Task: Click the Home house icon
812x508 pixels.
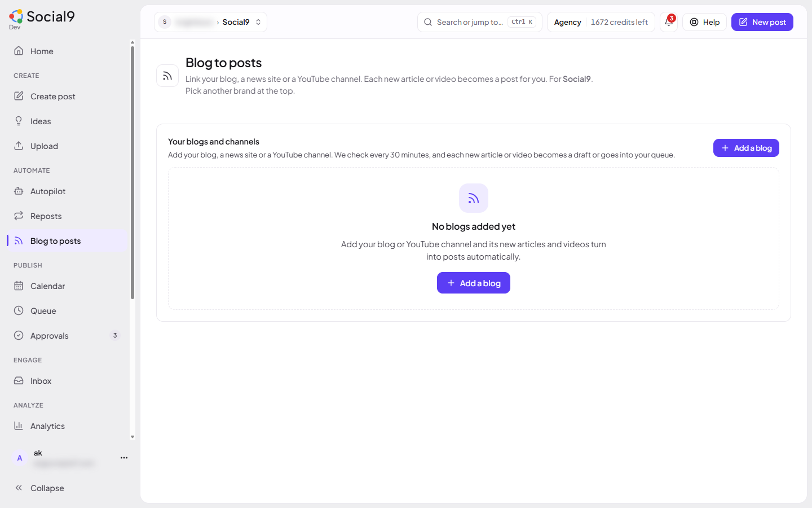Action: [19, 51]
